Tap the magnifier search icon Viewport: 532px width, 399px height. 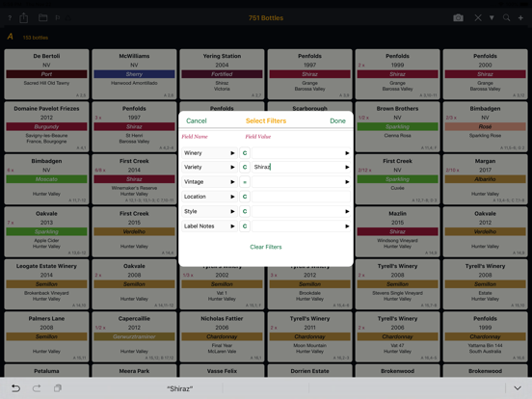tap(506, 17)
